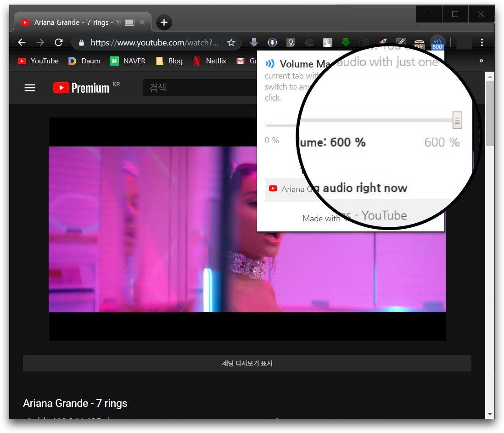Click the pointing hand extension icon
This screenshot has width=504, height=433.
tap(327, 42)
